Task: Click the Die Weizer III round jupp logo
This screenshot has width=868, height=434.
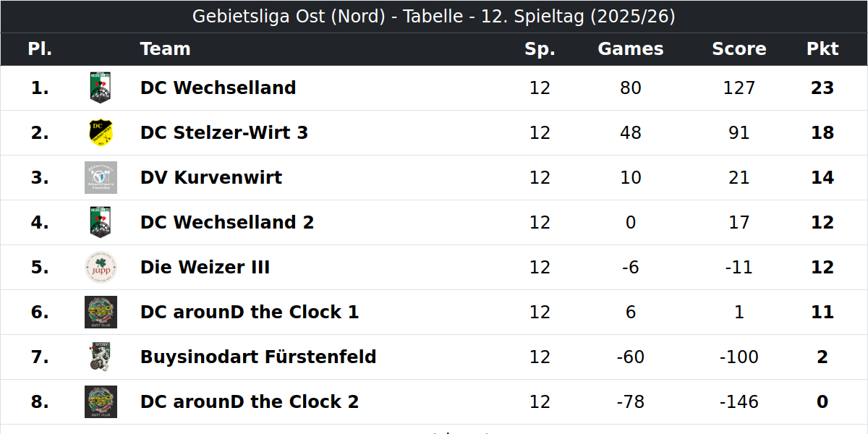Action: pyautogui.click(x=101, y=267)
